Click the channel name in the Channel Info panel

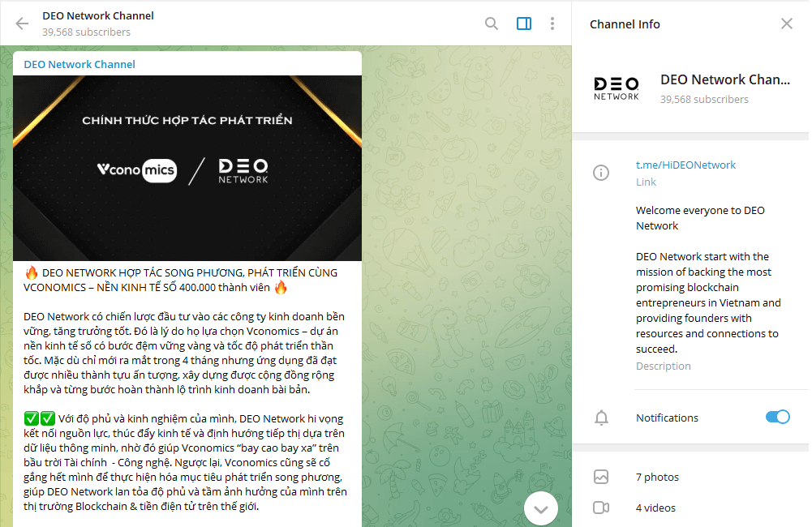click(725, 79)
